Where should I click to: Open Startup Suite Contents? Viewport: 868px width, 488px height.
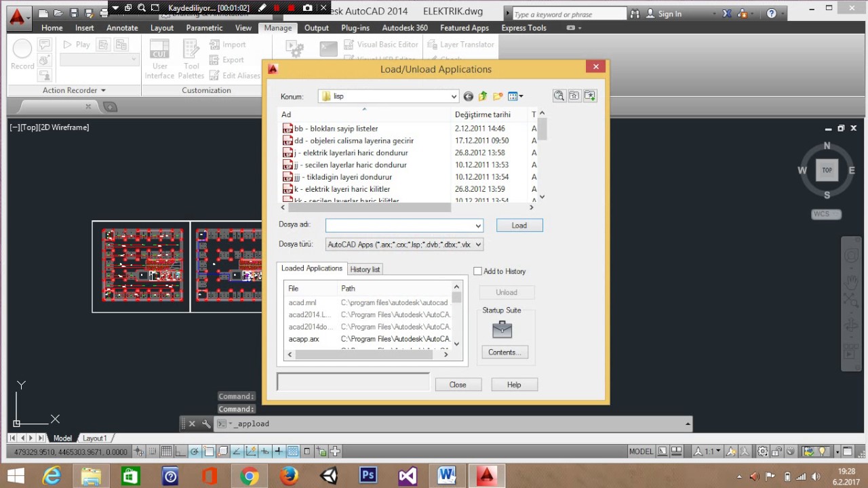tap(504, 352)
